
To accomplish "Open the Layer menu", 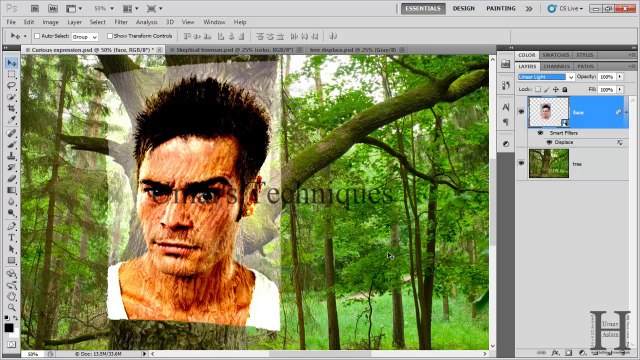I will 74,22.
